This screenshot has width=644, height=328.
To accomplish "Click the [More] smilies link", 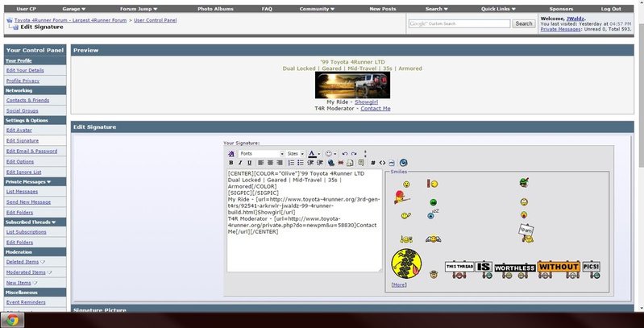I will 399,284.
